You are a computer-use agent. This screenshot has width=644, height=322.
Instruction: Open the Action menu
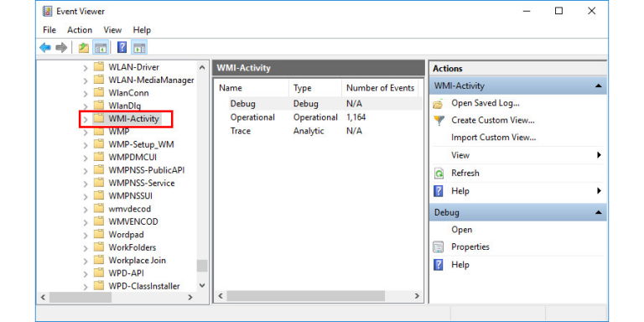coord(80,30)
